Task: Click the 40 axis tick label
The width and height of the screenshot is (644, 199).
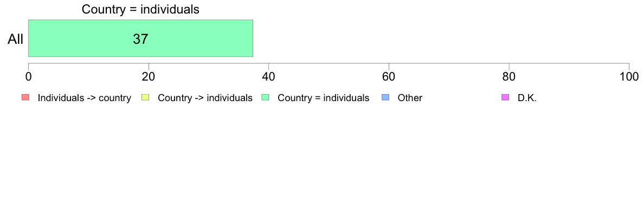Action: [x=269, y=77]
